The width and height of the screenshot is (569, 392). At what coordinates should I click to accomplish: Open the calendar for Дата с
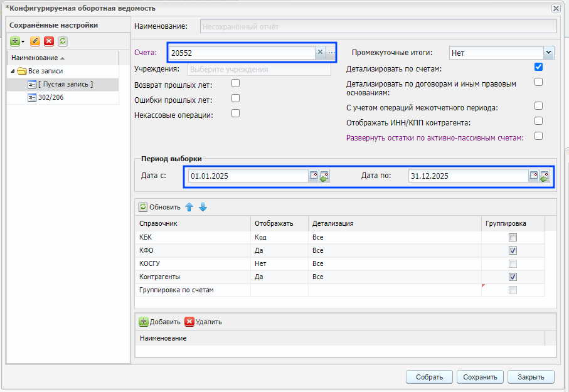314,176
